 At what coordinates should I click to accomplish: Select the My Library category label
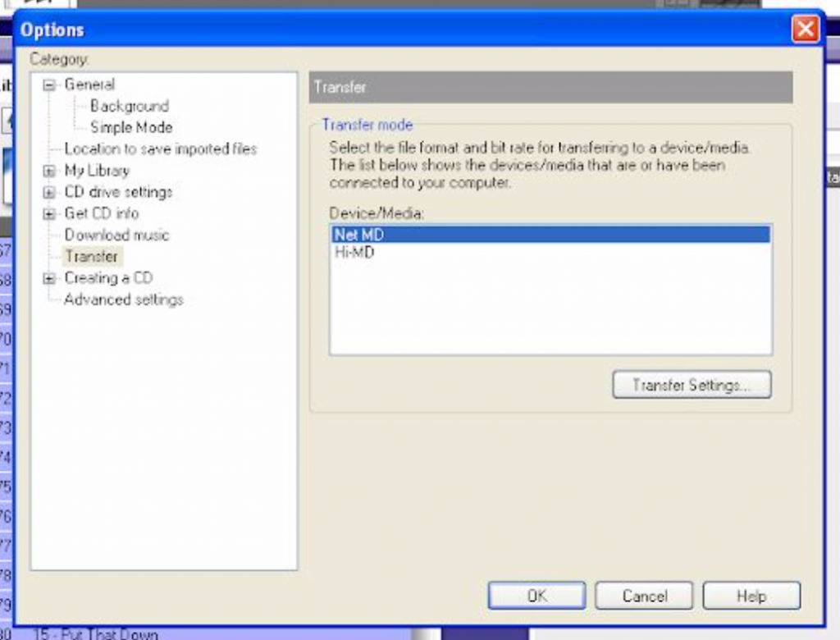click(x=96, y=171)
